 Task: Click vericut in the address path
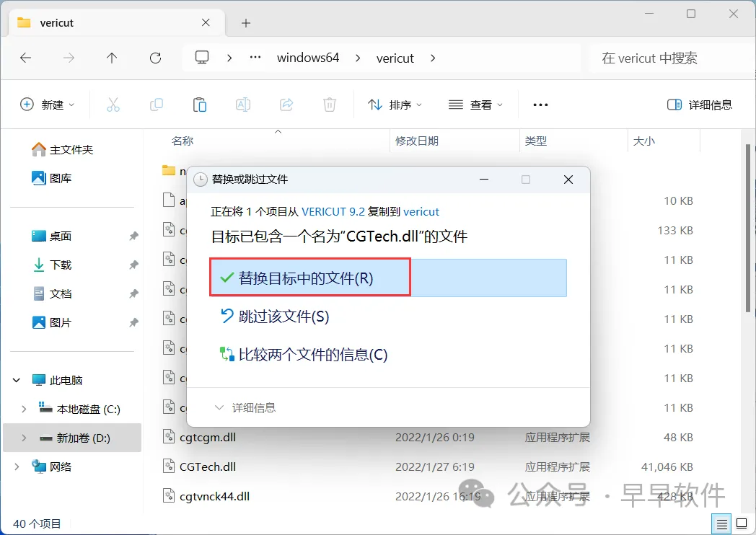(395, 58)
